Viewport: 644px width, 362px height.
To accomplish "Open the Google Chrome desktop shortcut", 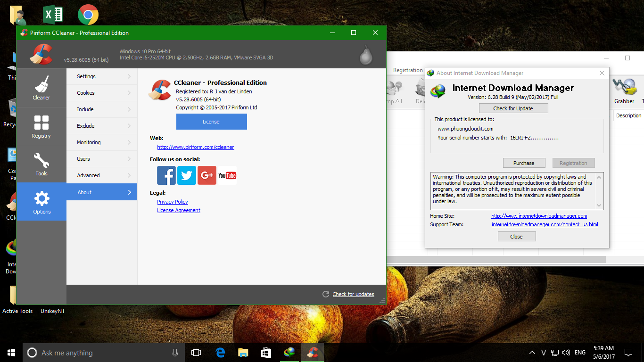I will point(88,15).
